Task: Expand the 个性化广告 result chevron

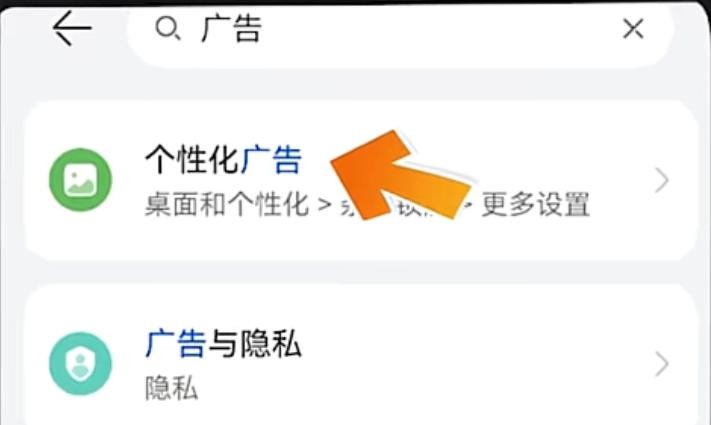Action: coord(662,180)
